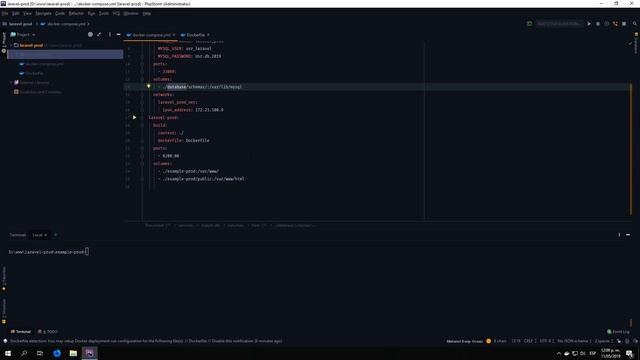Open the Code menu
640x360 pixels.
[60, 13]
